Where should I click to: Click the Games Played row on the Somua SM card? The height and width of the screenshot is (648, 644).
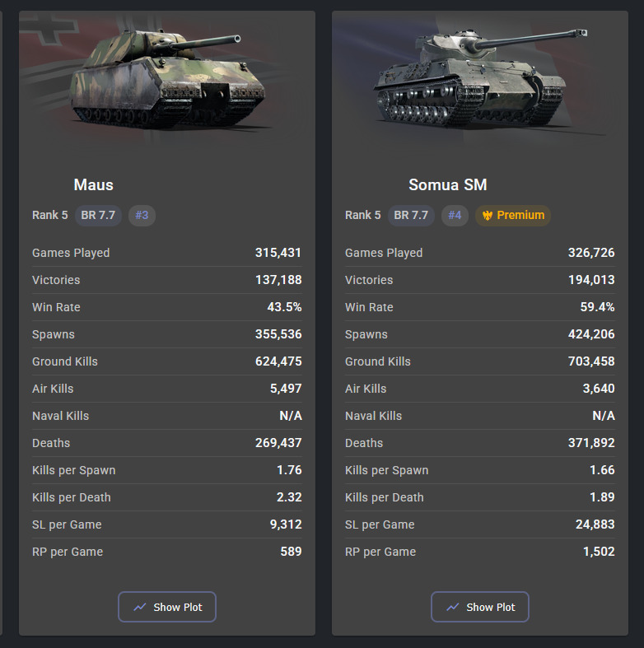tap(480, 253)
